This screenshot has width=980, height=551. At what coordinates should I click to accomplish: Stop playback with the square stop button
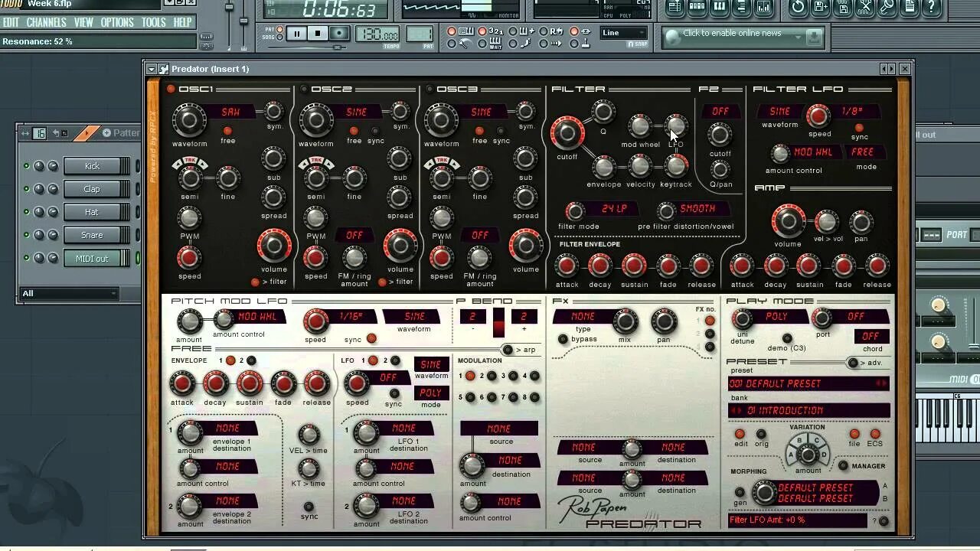(317, 34)
